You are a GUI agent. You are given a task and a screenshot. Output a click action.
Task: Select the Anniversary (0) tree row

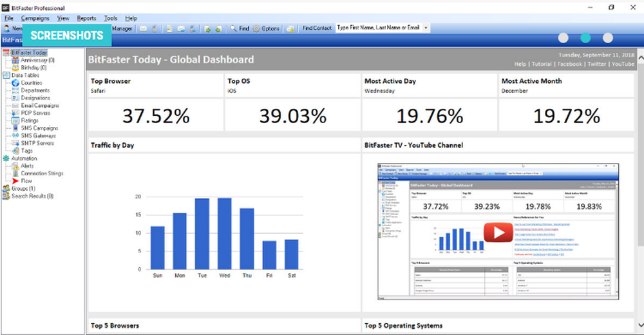37,60
